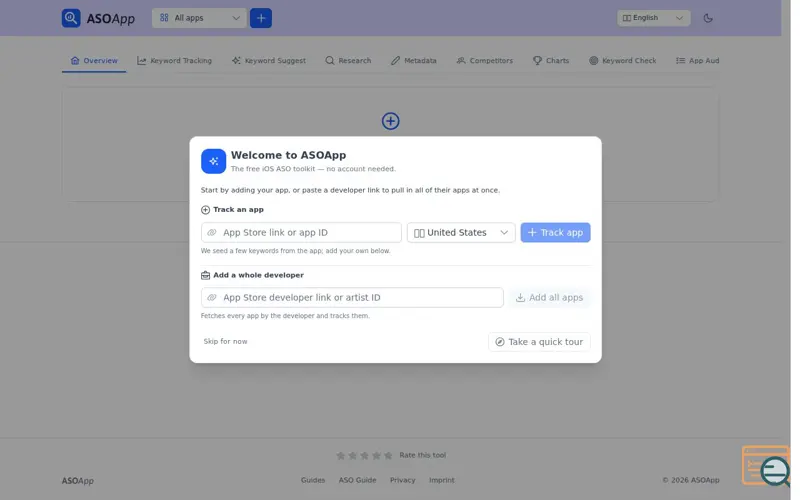
Task: Click the Rate this tool label
Action: pos(422,455)
